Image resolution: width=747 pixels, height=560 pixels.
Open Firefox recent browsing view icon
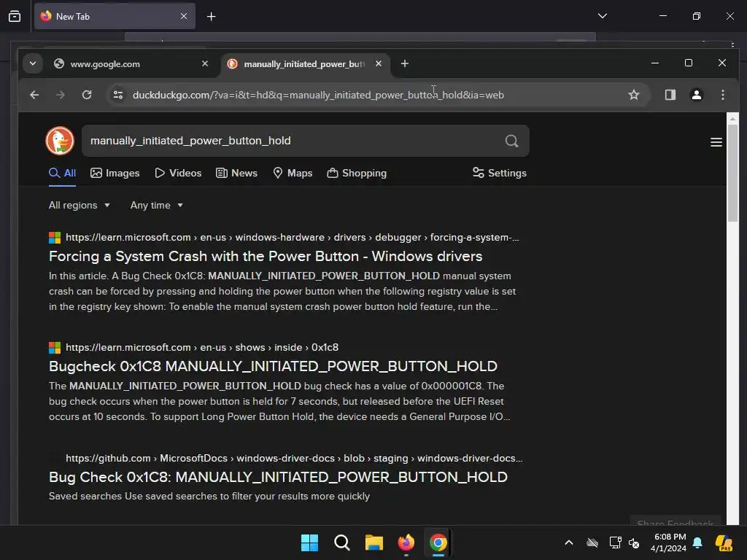(15, 16)
